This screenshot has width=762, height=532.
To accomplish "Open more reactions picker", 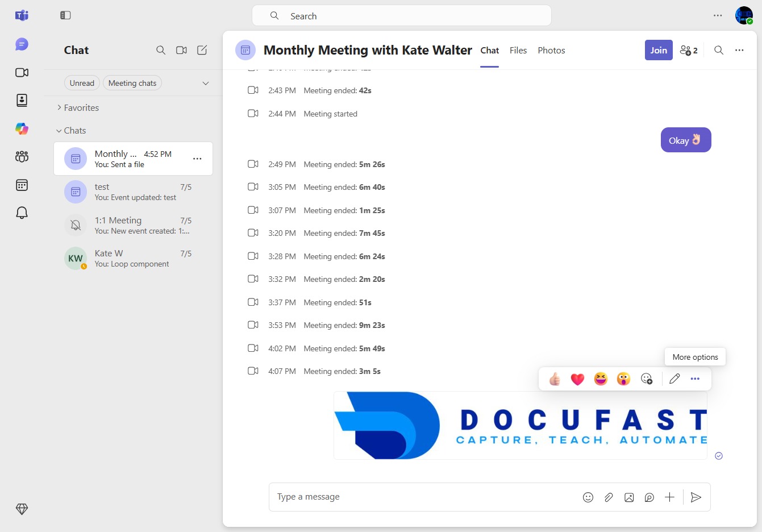I will pos(647,379).
